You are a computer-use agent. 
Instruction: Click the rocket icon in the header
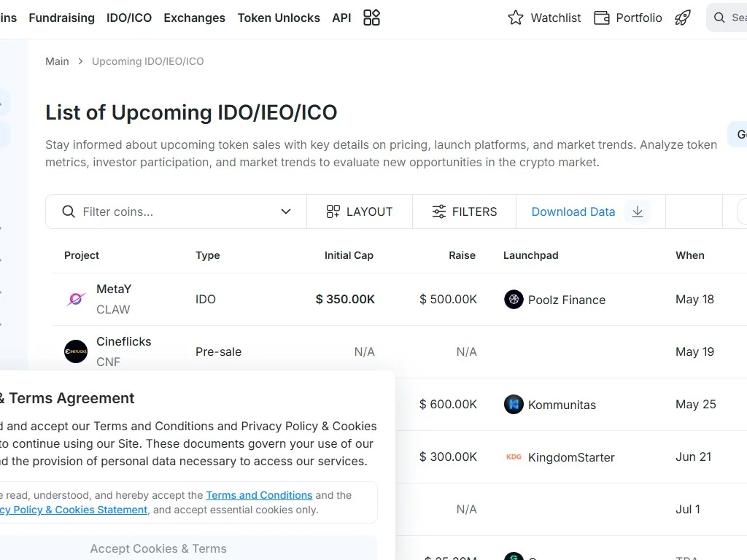[x=683, y=17]
